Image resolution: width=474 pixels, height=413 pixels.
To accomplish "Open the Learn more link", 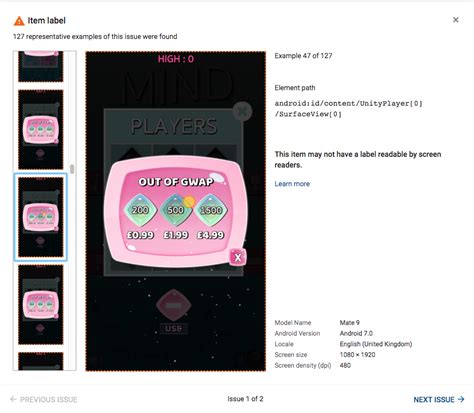I will 292,184.
